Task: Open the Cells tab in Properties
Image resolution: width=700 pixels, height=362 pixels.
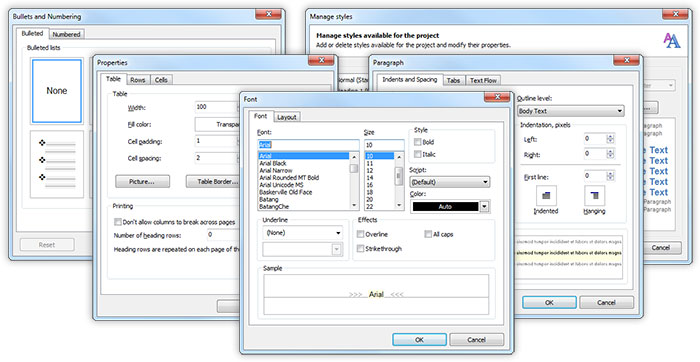Action: click(161, 80)
